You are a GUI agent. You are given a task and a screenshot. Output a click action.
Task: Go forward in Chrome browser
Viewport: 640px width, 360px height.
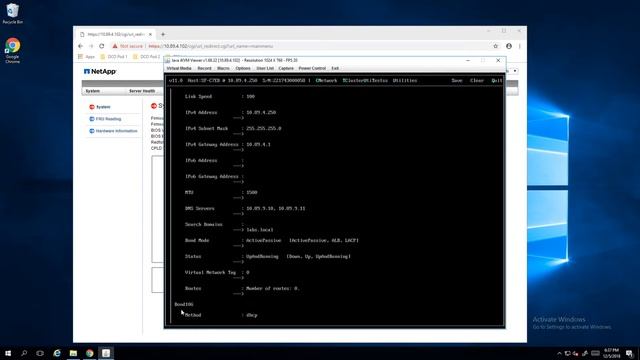tap(91, 46)
